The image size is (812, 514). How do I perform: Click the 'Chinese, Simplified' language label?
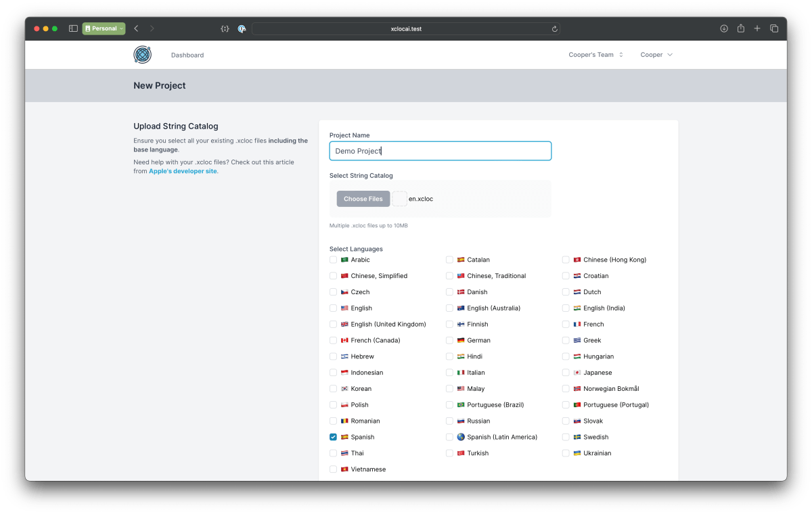pos(379,276)
